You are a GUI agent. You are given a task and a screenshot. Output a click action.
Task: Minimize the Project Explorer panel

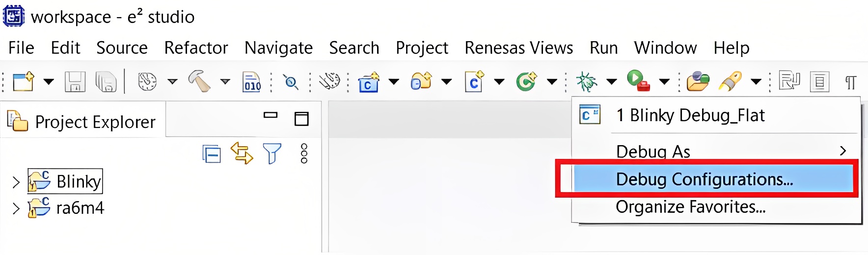point(271,116)
